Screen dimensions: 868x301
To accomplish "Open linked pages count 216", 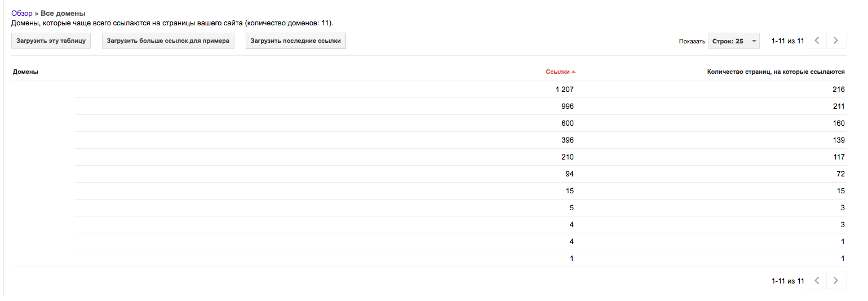I will [839, 89].
